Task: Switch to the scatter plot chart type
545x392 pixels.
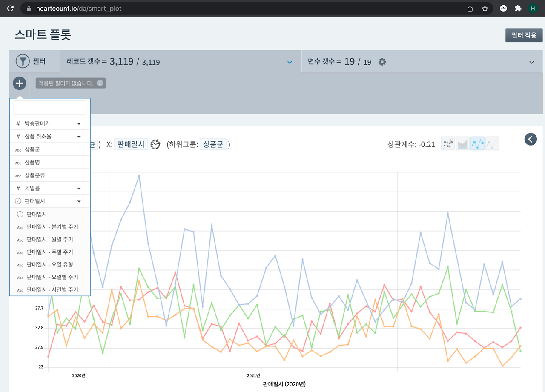Action: 447,144
